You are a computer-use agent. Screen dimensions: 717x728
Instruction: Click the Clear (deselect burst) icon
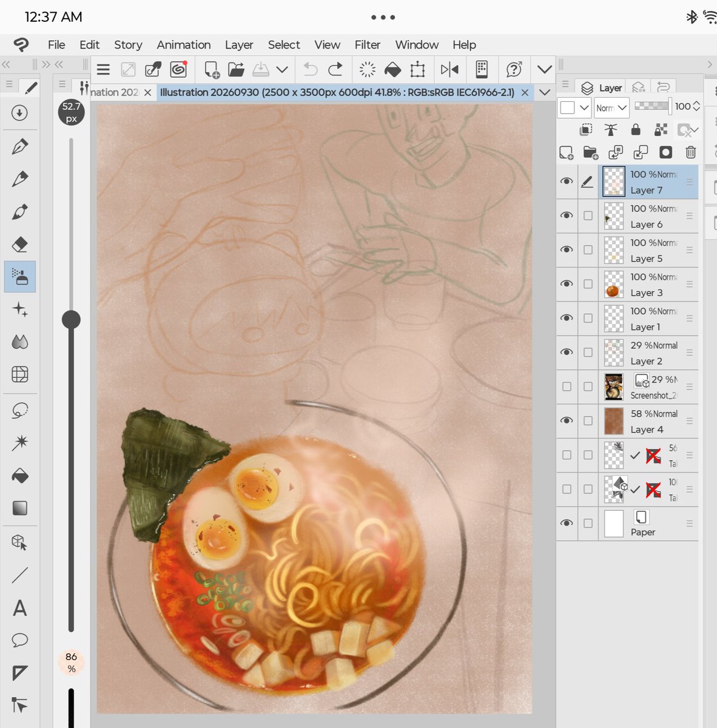click(367, 70)
